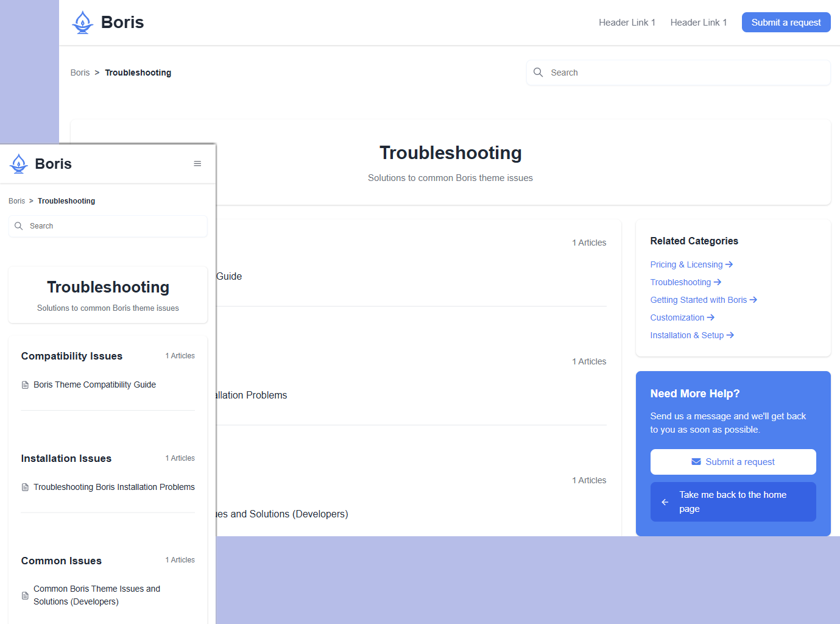Click the envelope icon in Submit a request
Viewport: 840px width, 624px height.
tap(696, 462)
